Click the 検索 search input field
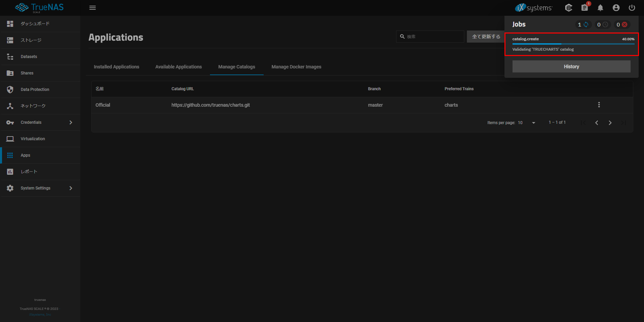 tap(433, 37)
